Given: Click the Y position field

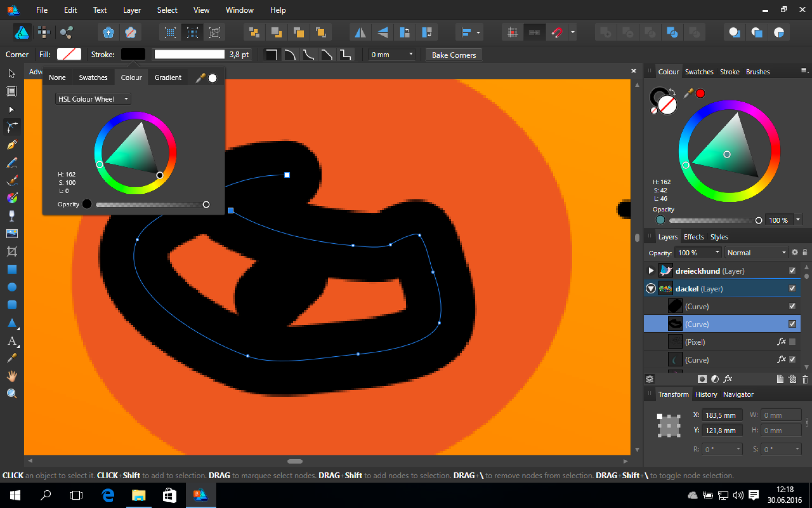Looking at the screenshot, I should click(722, 430).
